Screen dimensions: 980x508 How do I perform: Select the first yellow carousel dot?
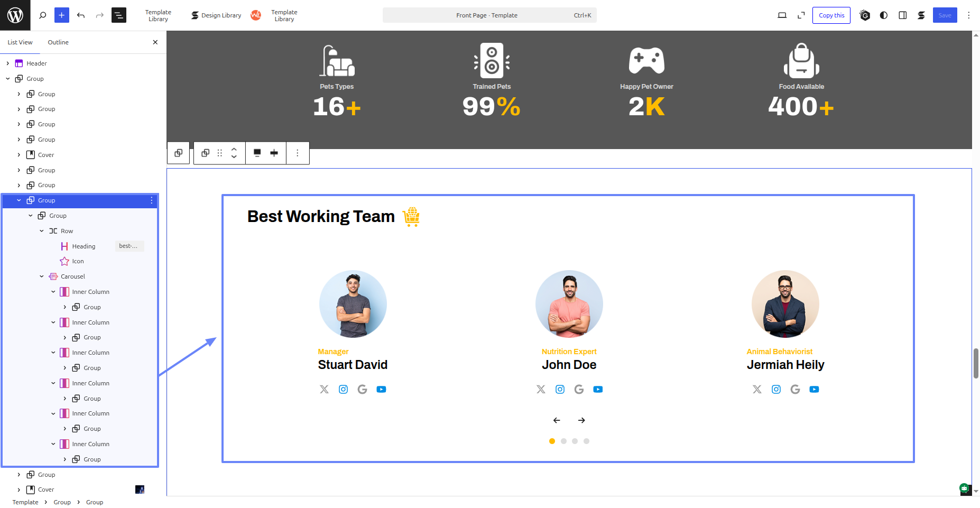(x=552, y=441)
